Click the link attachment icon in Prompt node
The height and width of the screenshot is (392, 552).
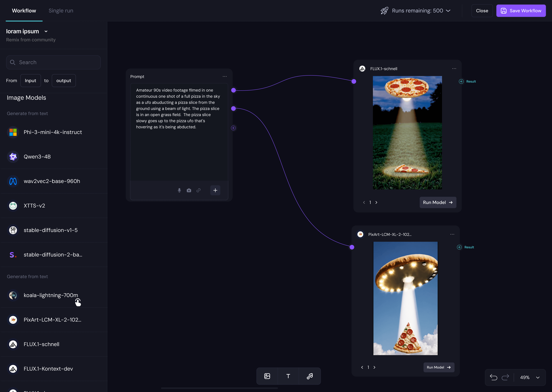[198, 190]
